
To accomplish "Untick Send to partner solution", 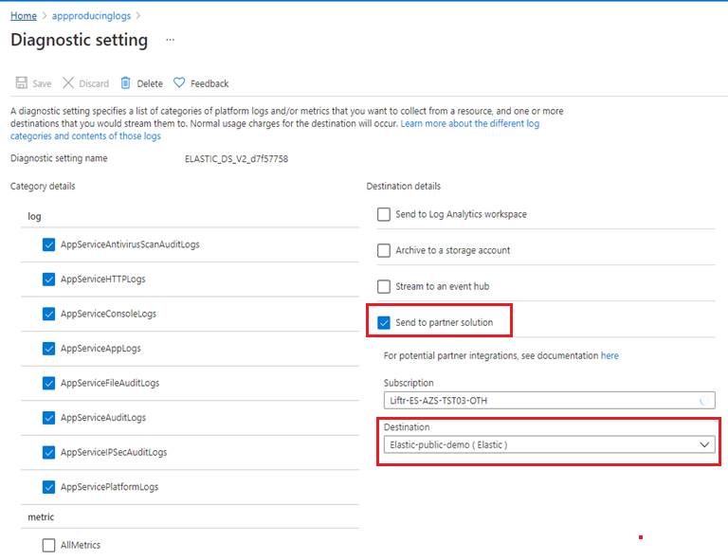I will point(384,322).
